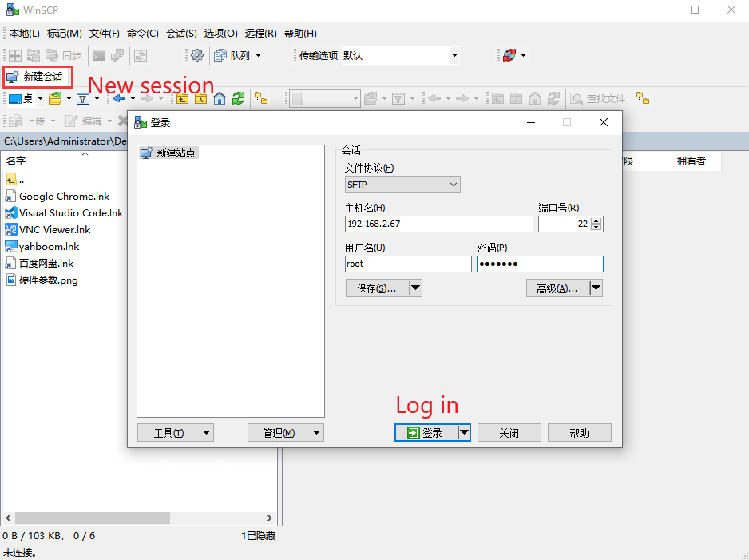
Task: Open the preferences gear icon in toolbar
Action: [x=196, y=55]
